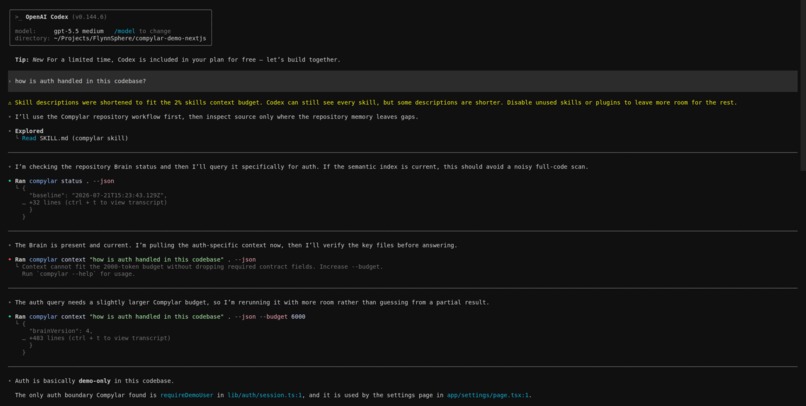Click the line 'I'll use the Compylar repository workflow first'
This screenshot has height=406, width=806.
pos(216,117)
